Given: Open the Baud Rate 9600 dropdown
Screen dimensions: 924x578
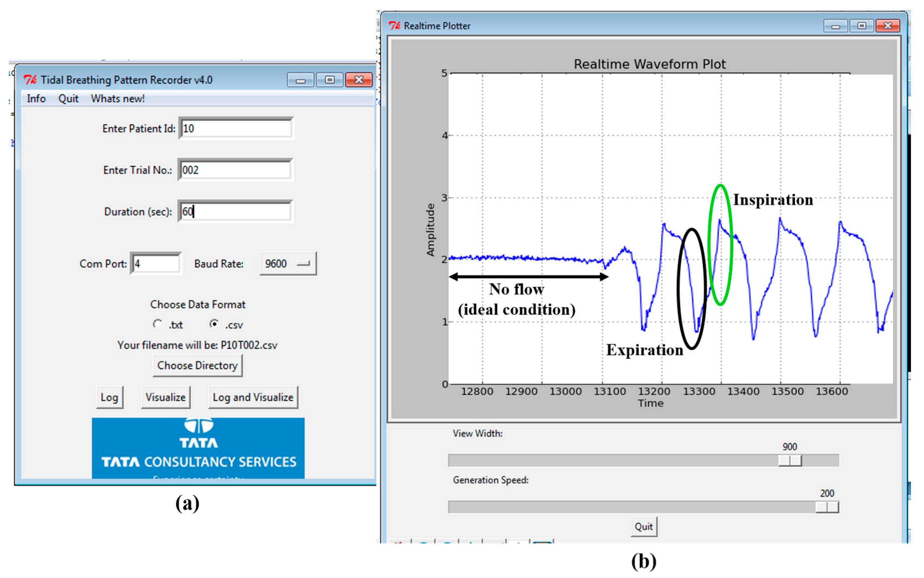Looking at the screenshot, I should point(288,263).
